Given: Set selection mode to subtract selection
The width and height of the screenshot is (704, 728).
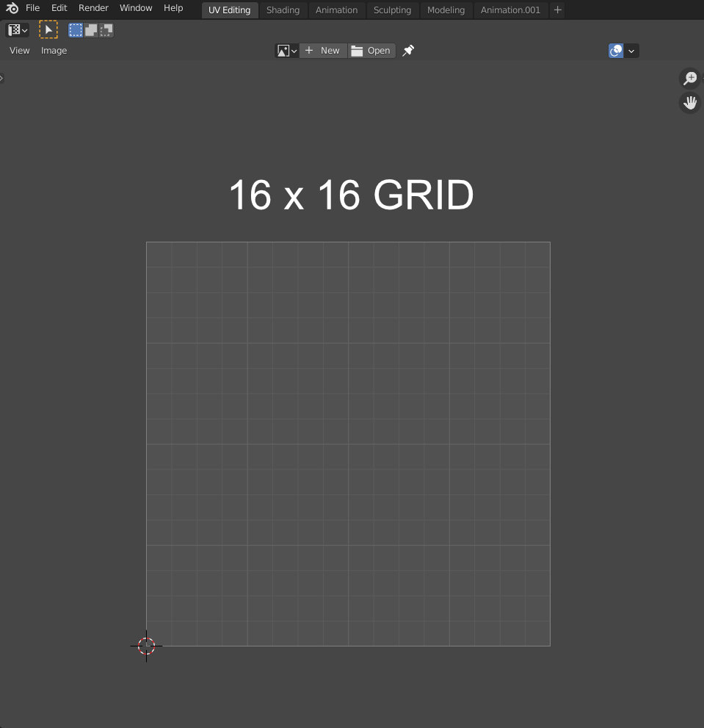Looking at the screenshot, I should pos(106,30).
